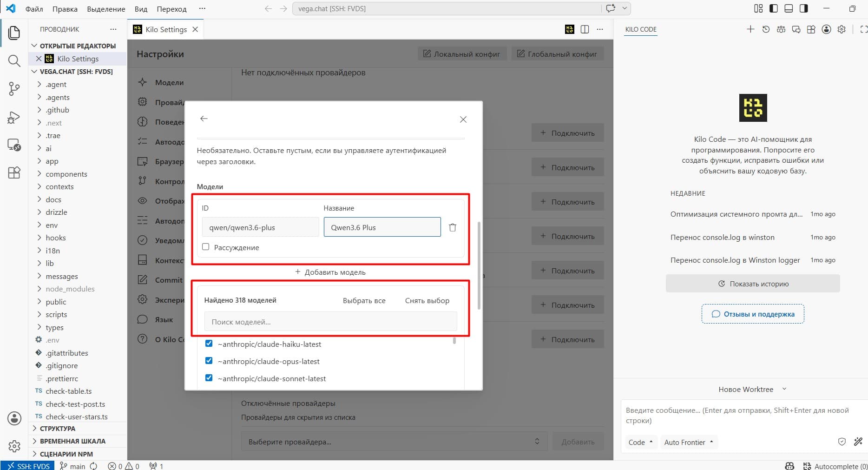Open the Auto Frontier model dropdown
The height and width of the screenshot is (470, 868).
coord(689,442)
